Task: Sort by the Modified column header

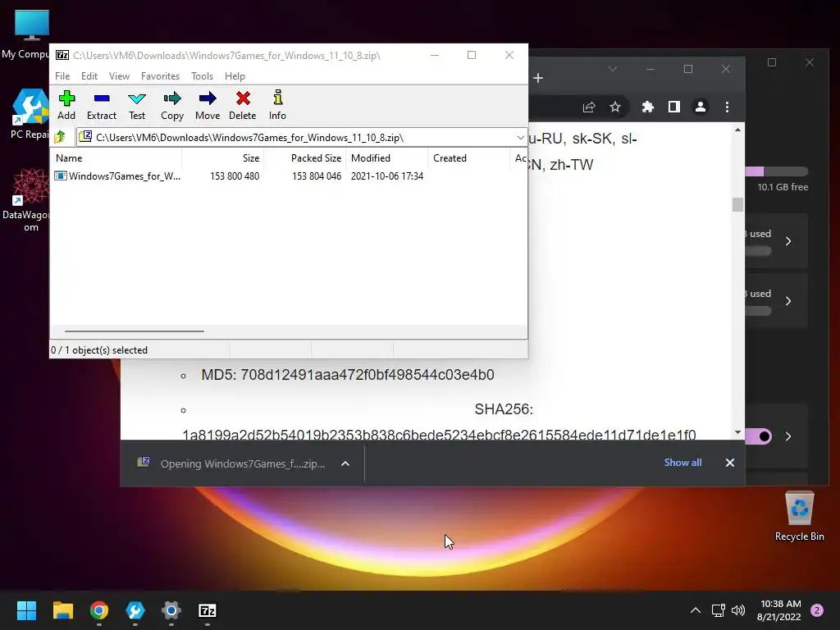Action: point(386,158)
